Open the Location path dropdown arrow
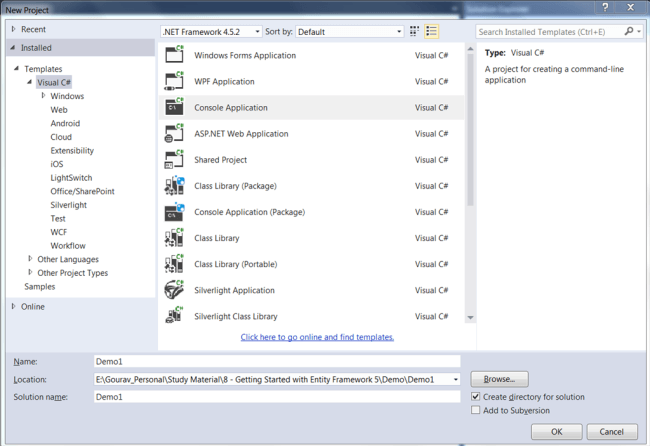650x446 pixels. pyautogui.click(x=456, y=379)
